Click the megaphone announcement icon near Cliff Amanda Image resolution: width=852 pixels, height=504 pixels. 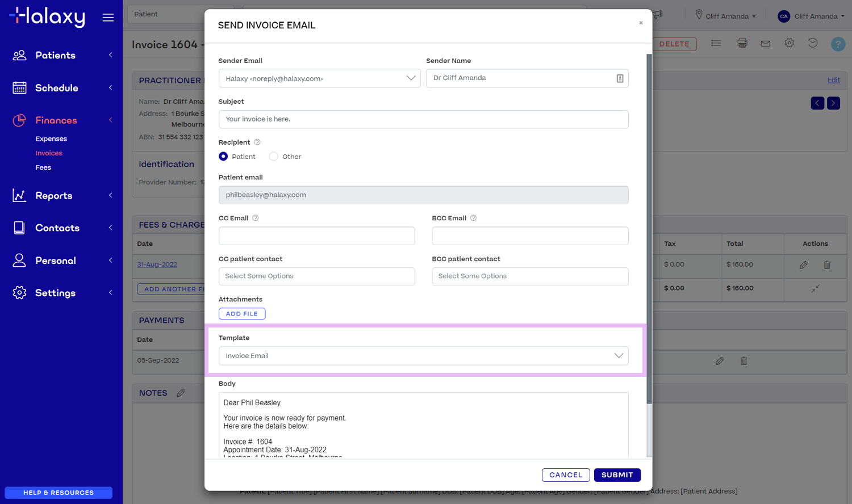click(x=657, y=15)
